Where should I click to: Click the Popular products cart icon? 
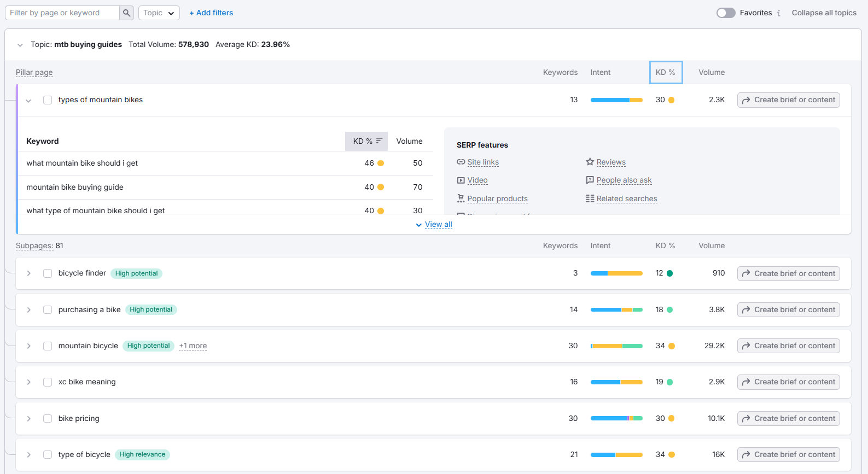click(x=461, y=198)
